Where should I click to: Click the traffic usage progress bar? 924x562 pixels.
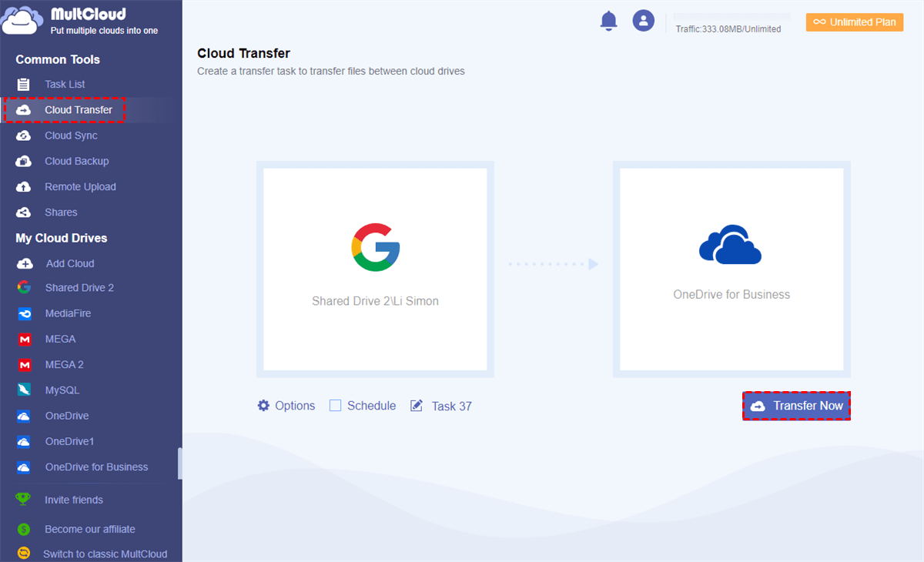[x=732, y=16]
